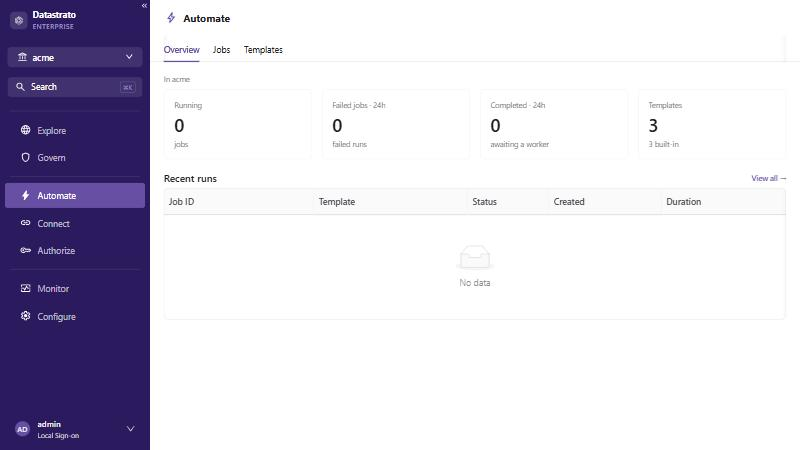Click the Running jobs card
Screen dimensions: 800x450
point(237,124)
